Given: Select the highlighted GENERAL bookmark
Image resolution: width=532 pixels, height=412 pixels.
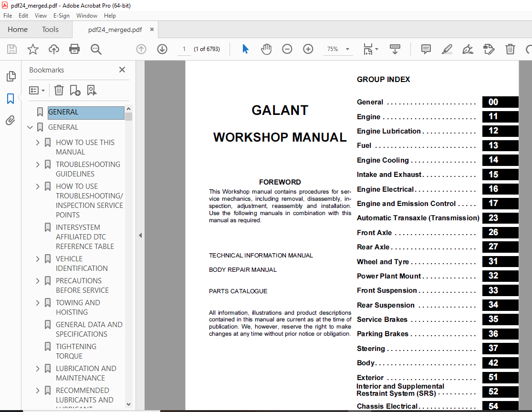Looking at the screenshot, I should pyautogui.click(x=86, y=113).
